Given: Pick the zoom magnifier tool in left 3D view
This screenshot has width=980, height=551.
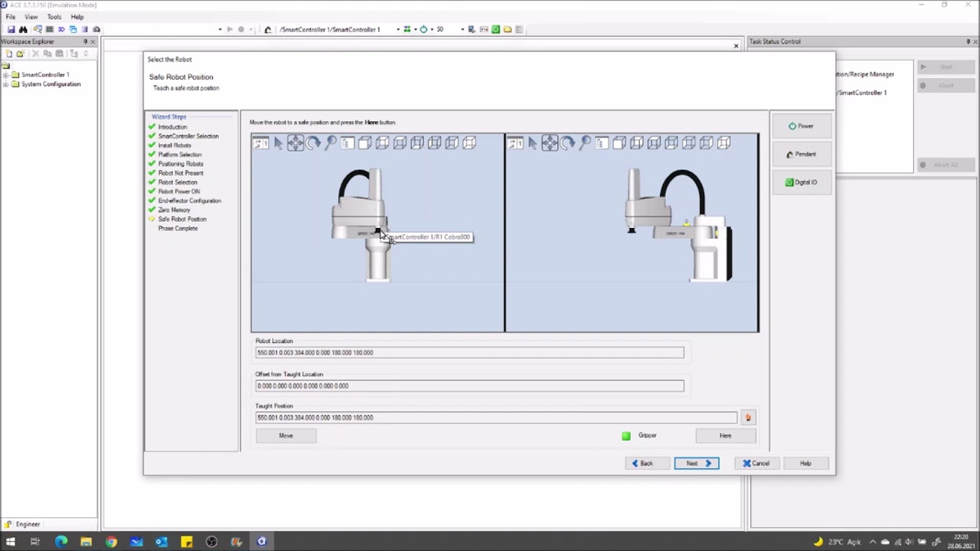Looking at the screenshot, I should (x=331, y=143).
